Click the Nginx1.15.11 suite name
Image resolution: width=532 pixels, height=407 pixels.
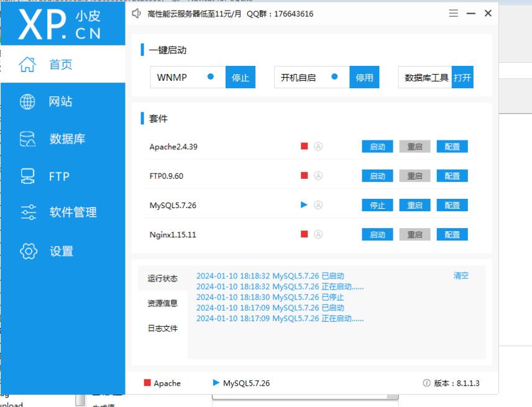click(x=173, y=234)
